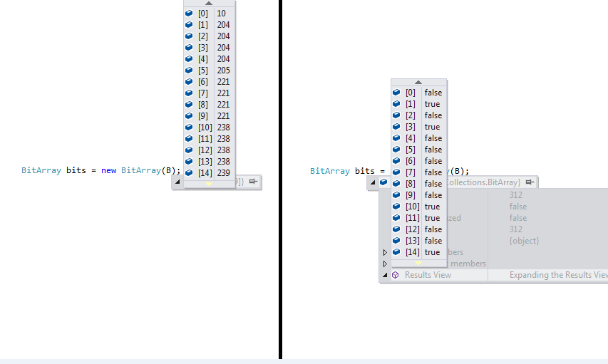Click the purple Results View icon
Screen dimensions: 608x364
[395, 275]
